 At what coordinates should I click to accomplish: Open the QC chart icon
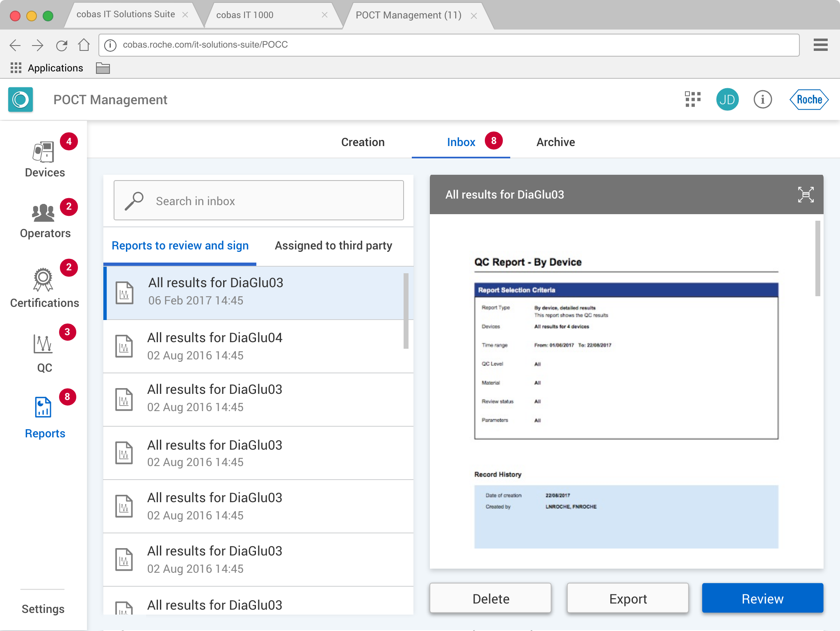(43, 344)
